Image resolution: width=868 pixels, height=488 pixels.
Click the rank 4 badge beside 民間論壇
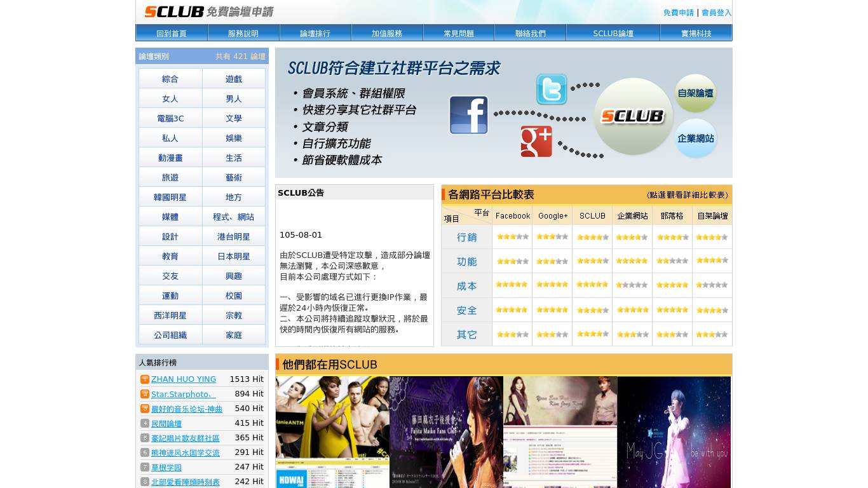click(145, 423)
